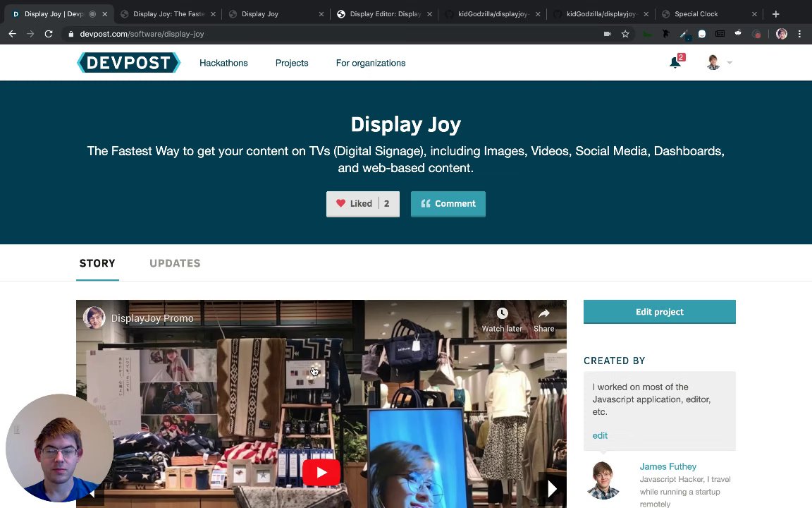
Task: Open the screen-layout extension icon
Action: (x=720, y=34)
